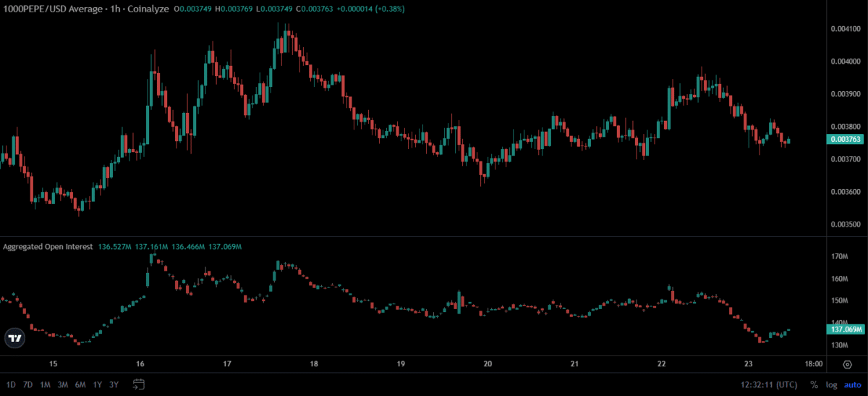Toggle log scale mode
Image resolution: width=868 pixels, height=396 pixels.
pyautogui.click(x=832, y=384)
